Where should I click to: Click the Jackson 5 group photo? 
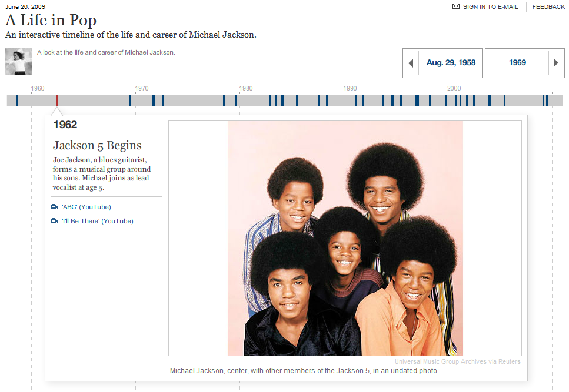point(345,238)
